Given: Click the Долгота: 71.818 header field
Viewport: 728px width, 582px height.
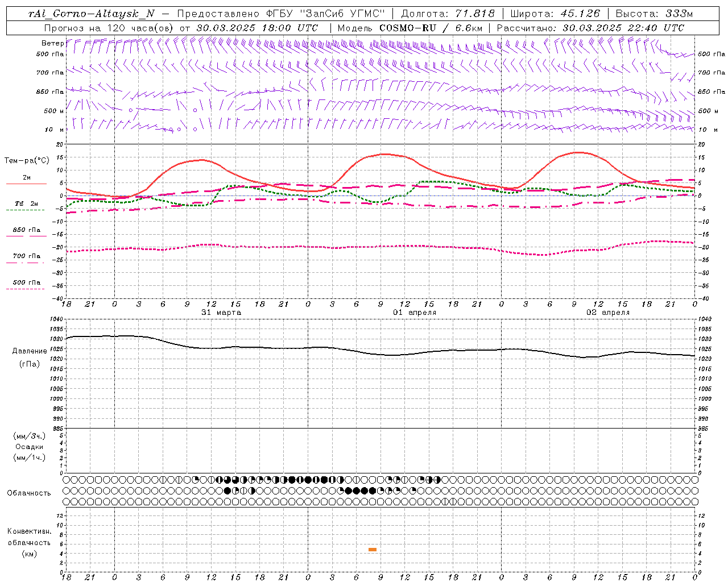Looking at the screenshot, I should coord(448,14).
